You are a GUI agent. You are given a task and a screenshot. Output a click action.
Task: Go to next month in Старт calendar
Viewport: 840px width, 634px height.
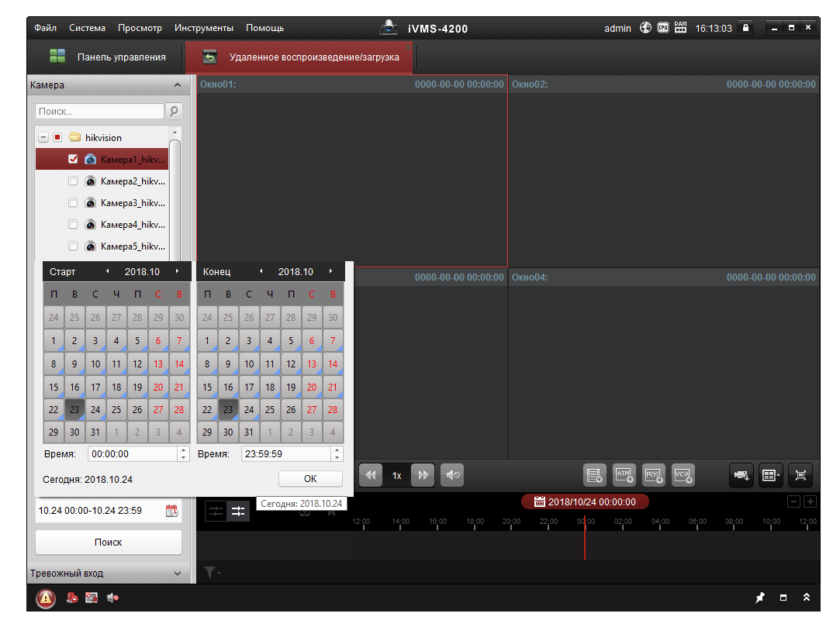coord(178,271)
